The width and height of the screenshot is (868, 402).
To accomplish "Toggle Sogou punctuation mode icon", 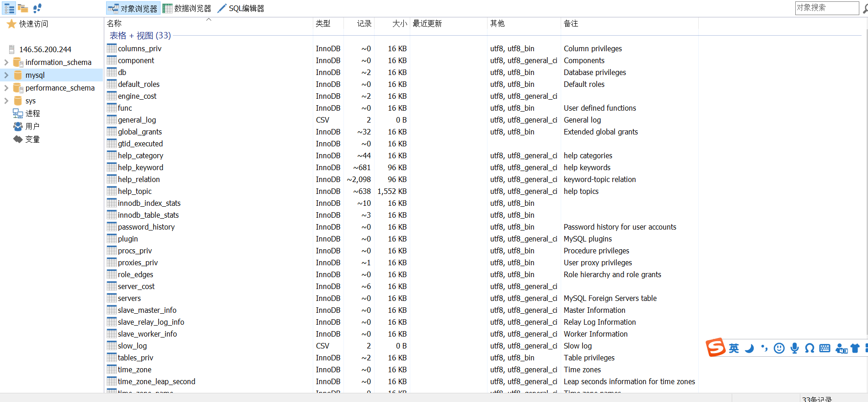I will coord(764,348).
